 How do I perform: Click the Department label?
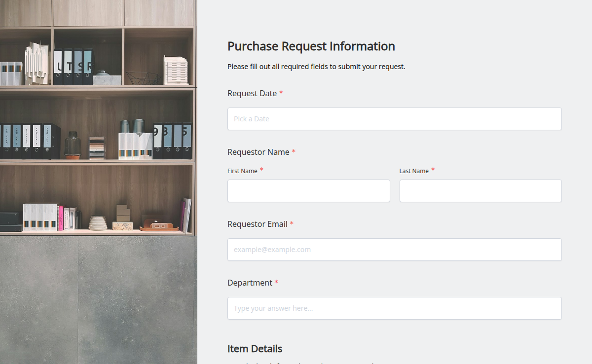coord(249,283)
